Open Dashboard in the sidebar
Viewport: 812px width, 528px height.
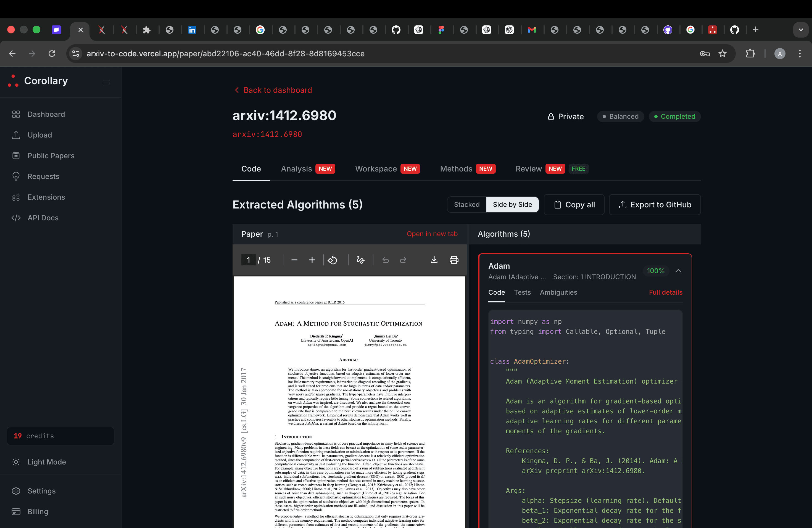point(46,114)
